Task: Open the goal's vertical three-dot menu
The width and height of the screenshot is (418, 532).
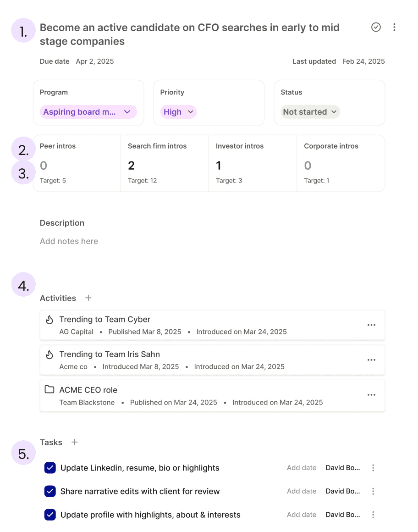Action: click(394, 28)
